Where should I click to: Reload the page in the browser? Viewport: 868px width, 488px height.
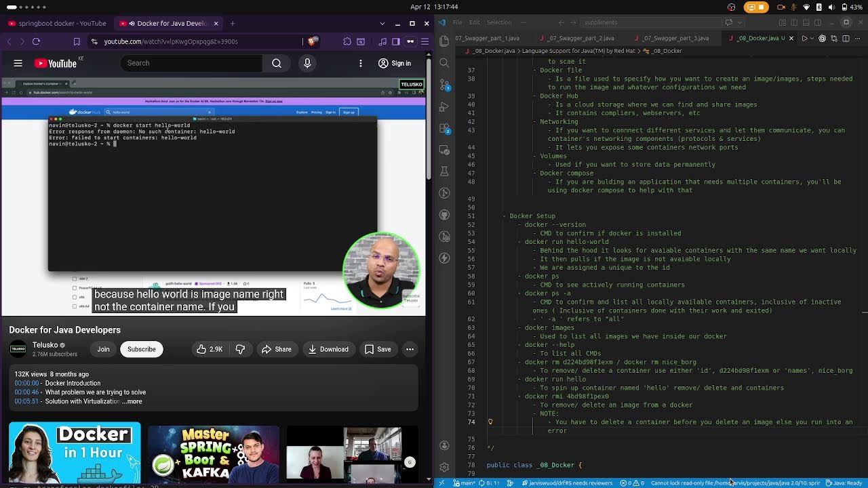(x=36, y=41)
